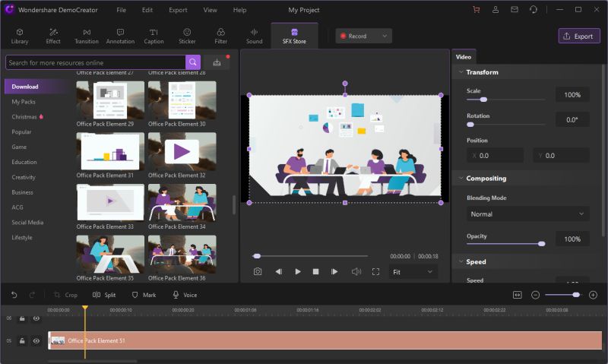Step to previous frame
This screenshot has height=364, width=608.
tap(278, 272)
